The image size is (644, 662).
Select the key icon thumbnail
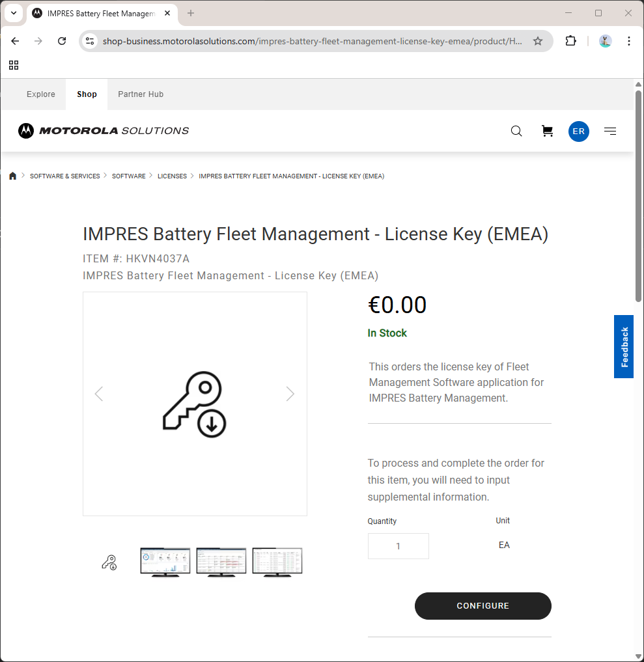(109, 562)
